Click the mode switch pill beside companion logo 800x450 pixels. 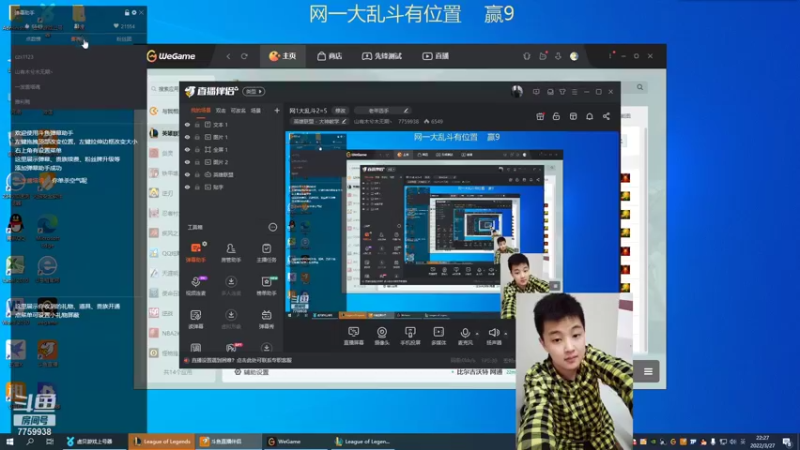pos(254,91)
